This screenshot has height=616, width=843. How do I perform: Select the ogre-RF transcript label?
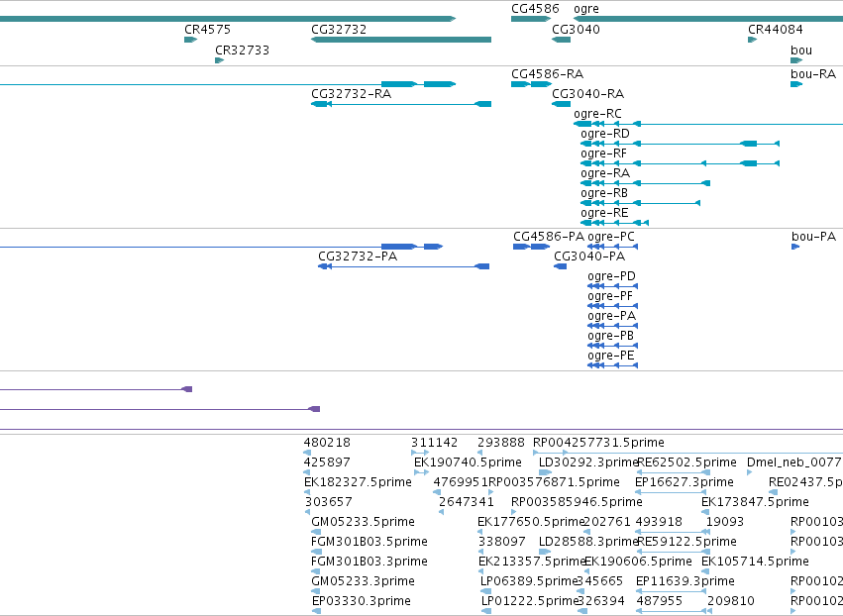tap(603, 154)
